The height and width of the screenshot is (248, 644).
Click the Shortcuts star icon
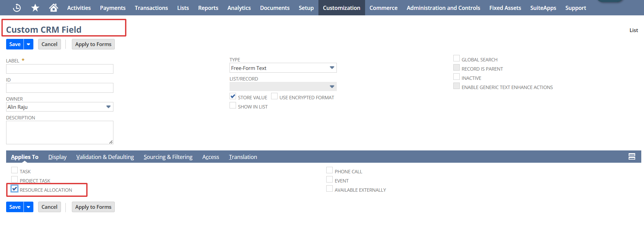click(x=35, y=8)
